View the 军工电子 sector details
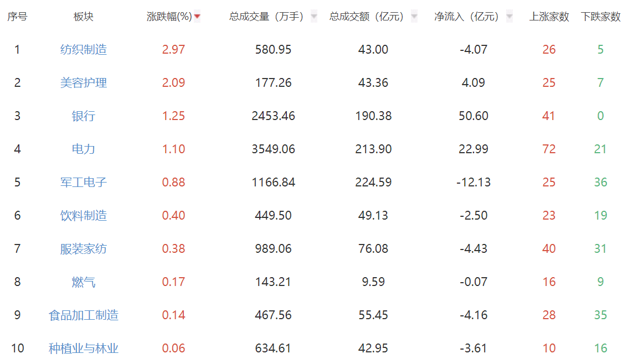 (x=84, y=183)
